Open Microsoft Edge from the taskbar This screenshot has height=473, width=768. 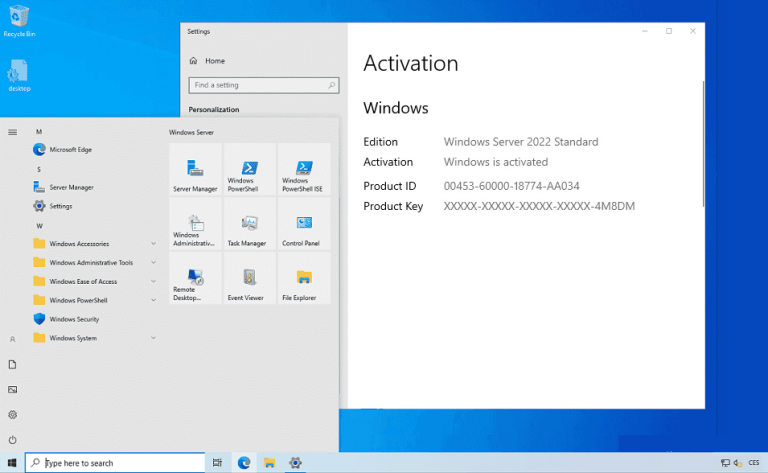coord(244,463)
